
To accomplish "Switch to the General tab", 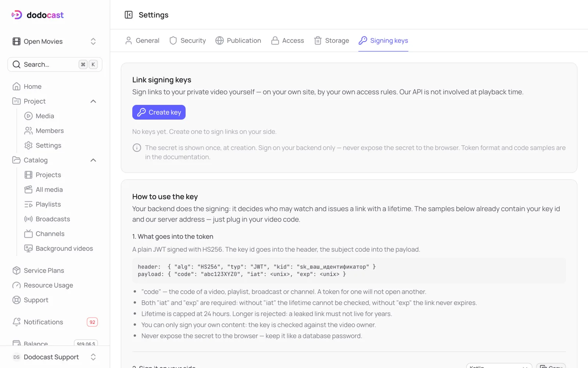I will (x=142, y=40).
